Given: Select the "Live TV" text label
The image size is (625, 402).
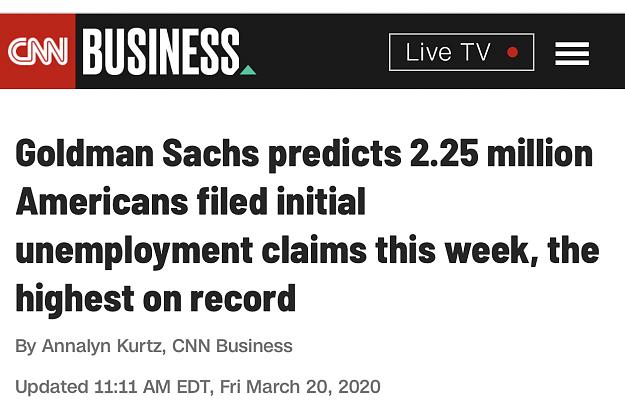Looking at the screenshot, I should tap(448, 52).
